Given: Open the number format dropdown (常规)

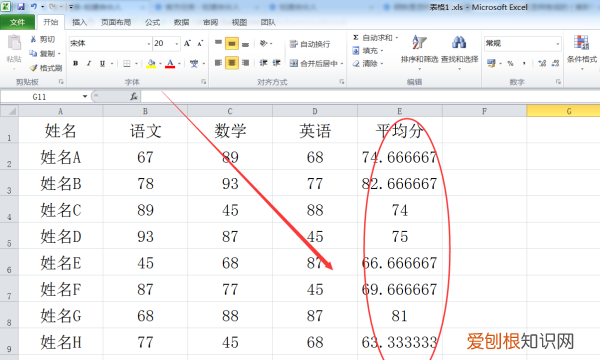Looking at the screenshot, I should pos(558,44).
